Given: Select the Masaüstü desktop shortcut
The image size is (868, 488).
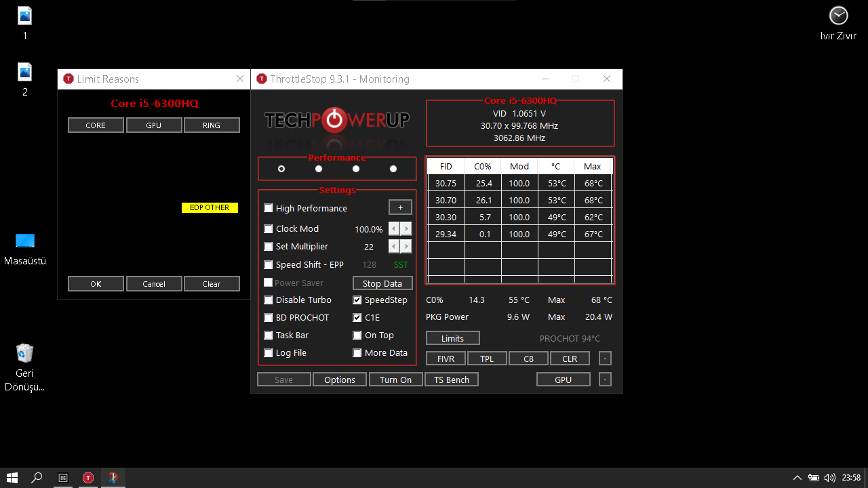Looking at the screenshot, I should 25,249.
